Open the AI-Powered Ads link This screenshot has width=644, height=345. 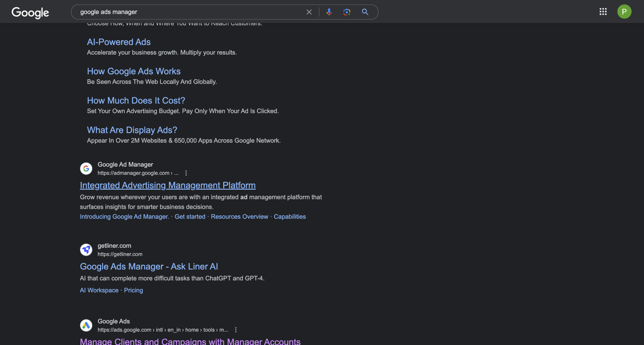click(x=119, y=42)
